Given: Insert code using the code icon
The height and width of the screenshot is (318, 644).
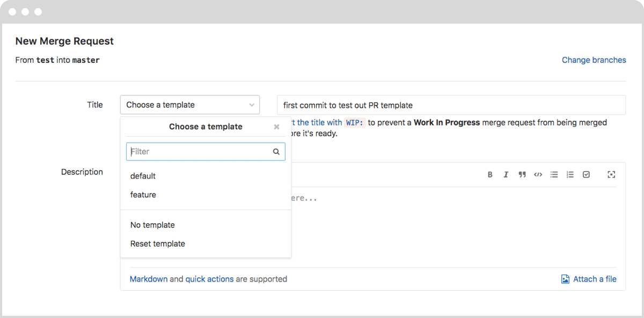Looking at the screenshot, I should (x=538, y=175).
